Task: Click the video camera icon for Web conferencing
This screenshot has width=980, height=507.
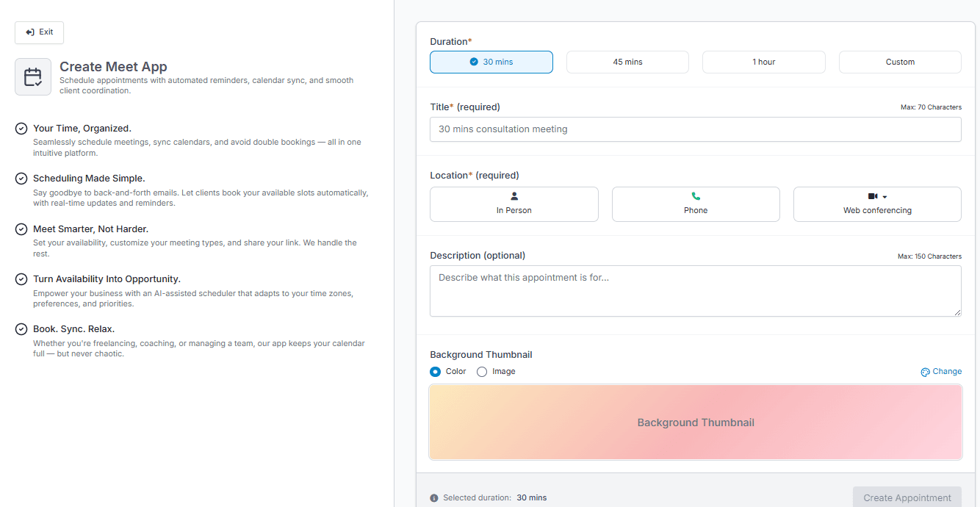Action: (x=873, y=196)
